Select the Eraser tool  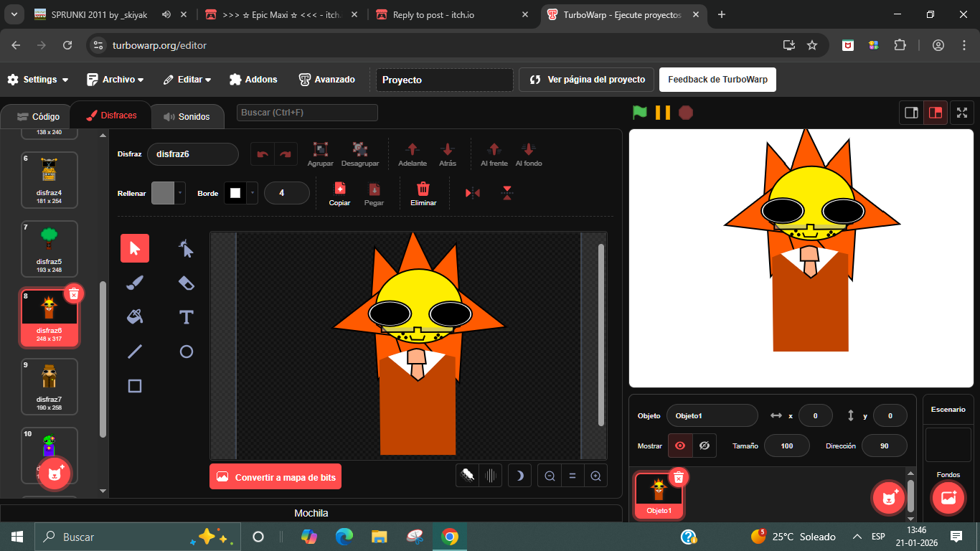click(x=187, y=283)
